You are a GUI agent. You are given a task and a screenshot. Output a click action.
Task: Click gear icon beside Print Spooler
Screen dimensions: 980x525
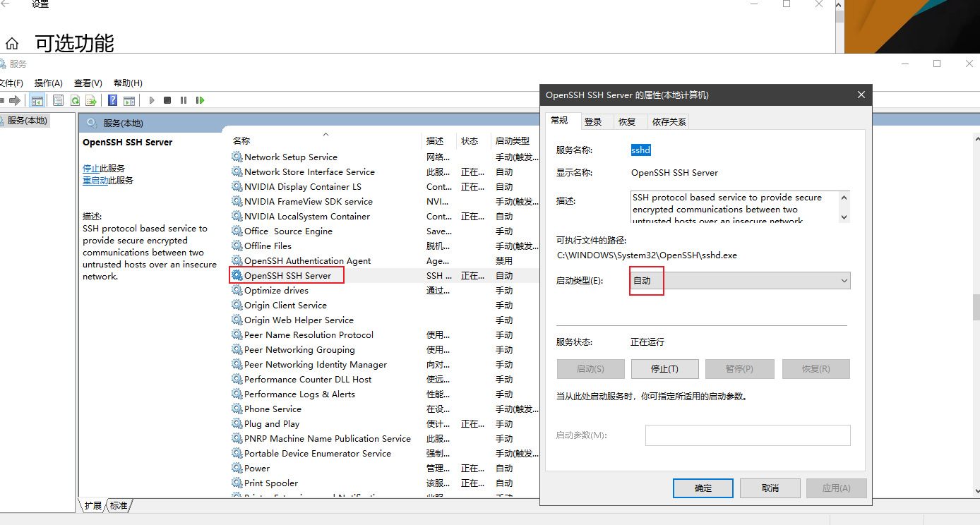(237, 483)
